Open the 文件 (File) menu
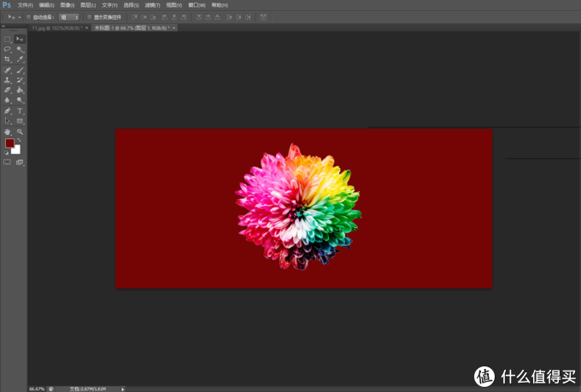Screen dimensions: 581x392 (x=25, y=5)
